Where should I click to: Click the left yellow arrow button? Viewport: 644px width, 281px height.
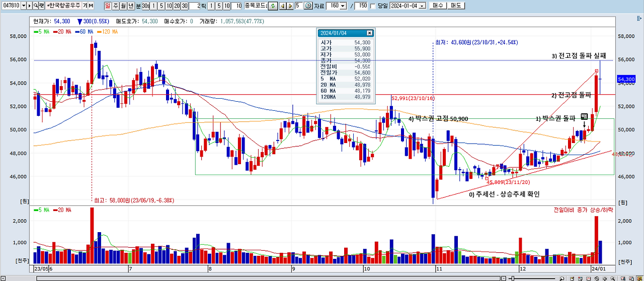(283, 6)
